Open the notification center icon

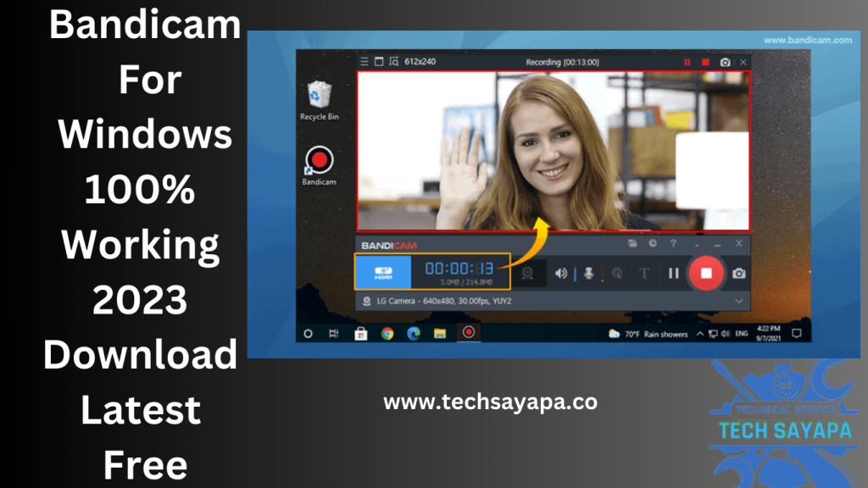pos(797,334)
